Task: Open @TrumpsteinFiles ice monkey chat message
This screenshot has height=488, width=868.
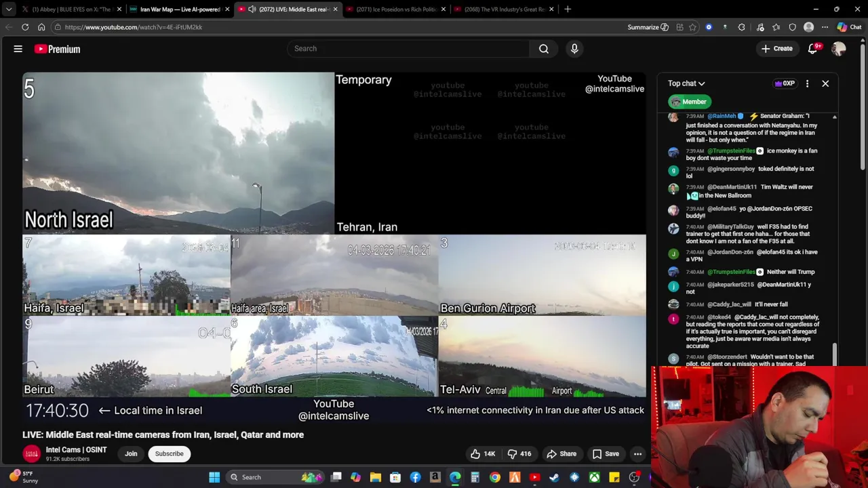Action: (745, 155)
